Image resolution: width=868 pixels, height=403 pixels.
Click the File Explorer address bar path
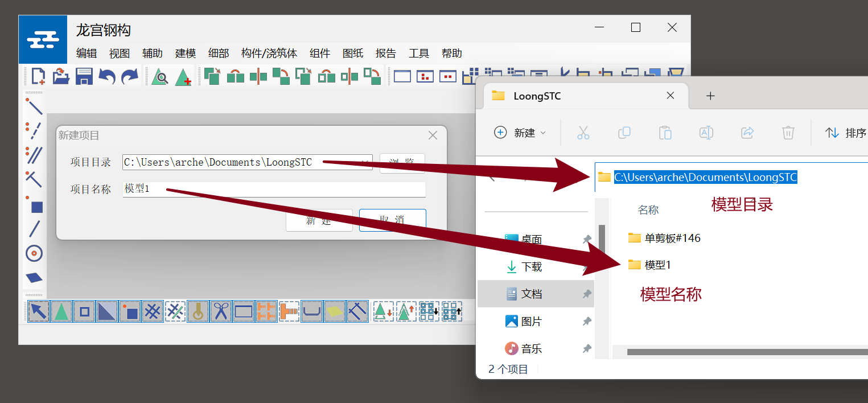[705, 177]
